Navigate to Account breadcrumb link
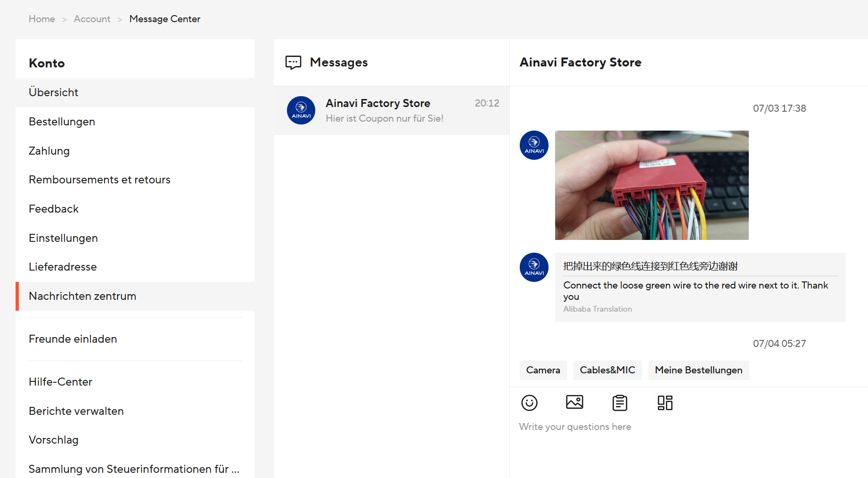Image resolution: width=868 pixels, height=478 pixels. [92, 19]
